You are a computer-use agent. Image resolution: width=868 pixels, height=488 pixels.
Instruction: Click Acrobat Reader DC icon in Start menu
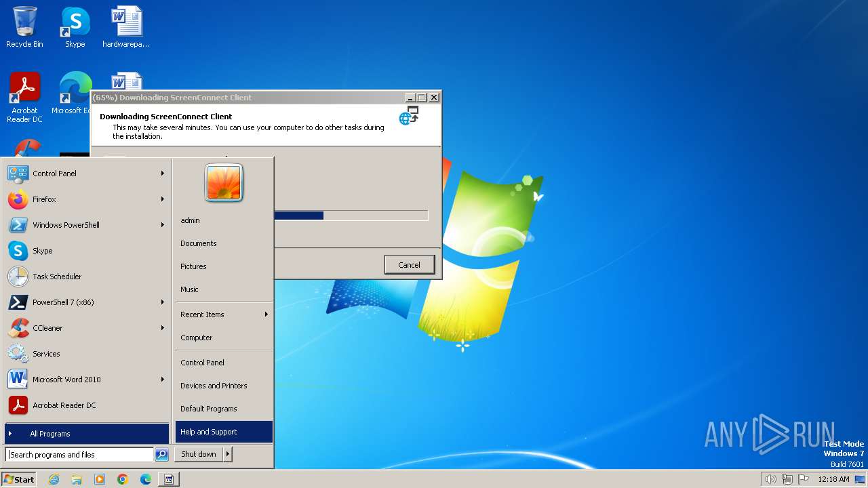pos(18,405)
